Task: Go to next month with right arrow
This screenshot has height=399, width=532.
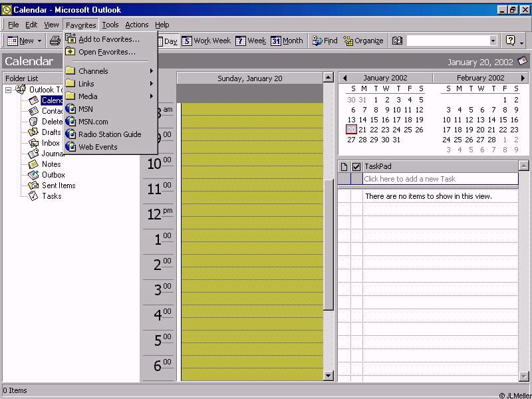Action: tap(523, 78)
